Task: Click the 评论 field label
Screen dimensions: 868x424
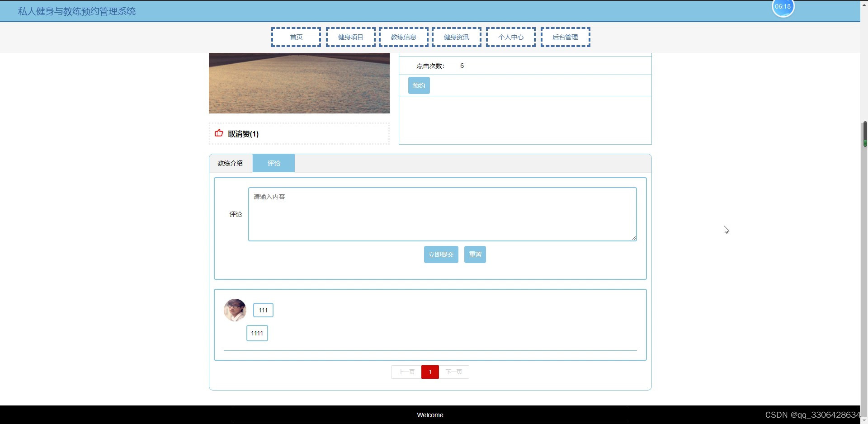Action: point(236,214)
